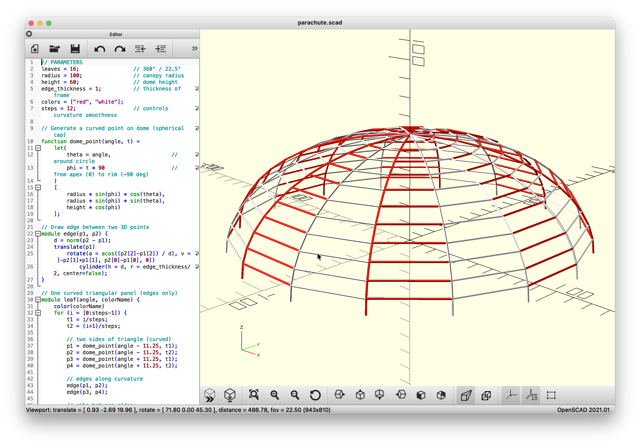Click the 'color(colorName)' line
Image resolution: width=640 pixels, height=447 pixels.
click(x=79, y=306)
